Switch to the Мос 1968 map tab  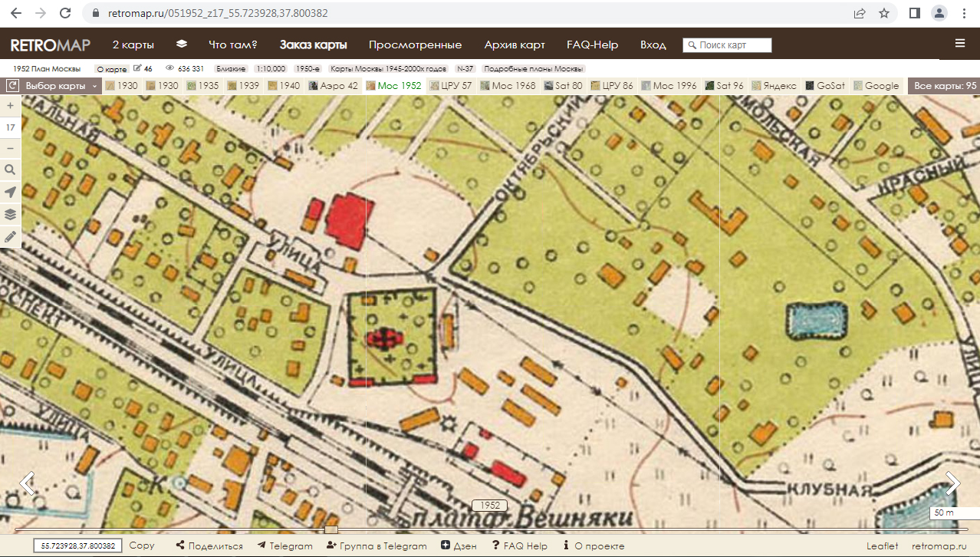point(508,86)
